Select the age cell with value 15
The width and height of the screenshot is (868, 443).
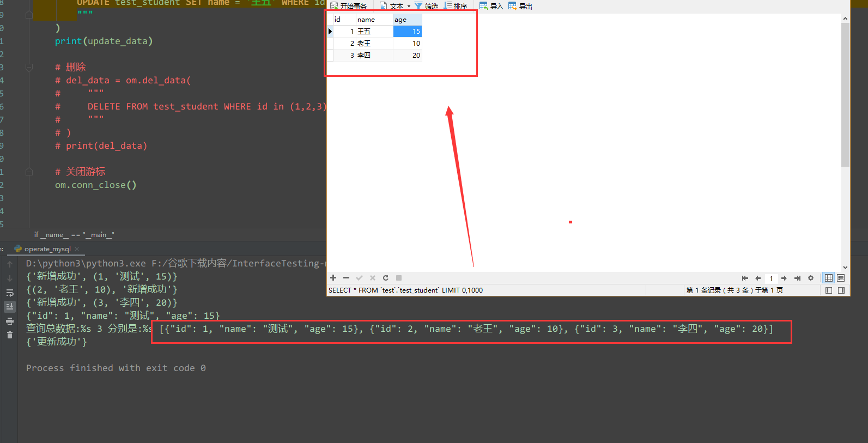pyautogui.click(x=408, y=32)
